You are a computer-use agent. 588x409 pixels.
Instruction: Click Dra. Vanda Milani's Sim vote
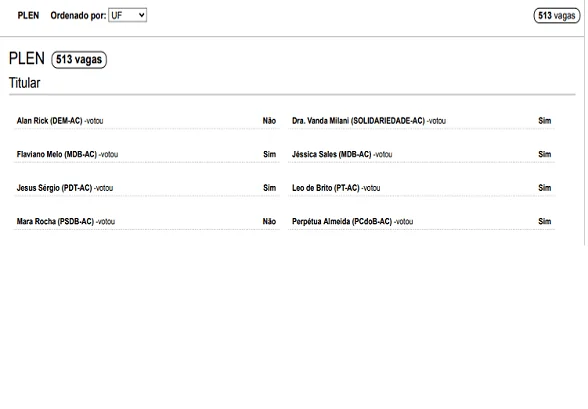(x=544, y=121)
